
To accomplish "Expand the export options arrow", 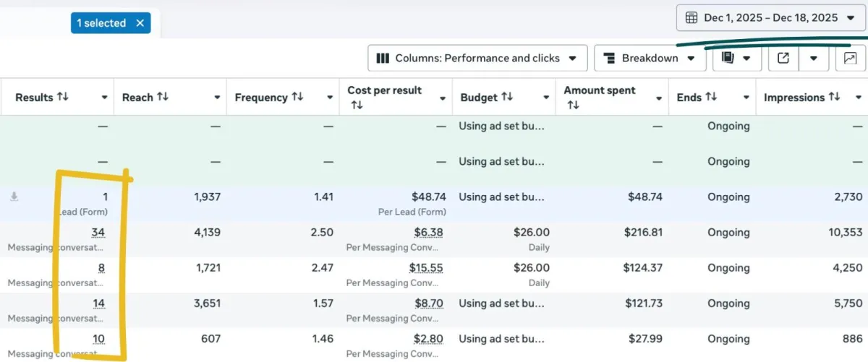I will (814, 59).
